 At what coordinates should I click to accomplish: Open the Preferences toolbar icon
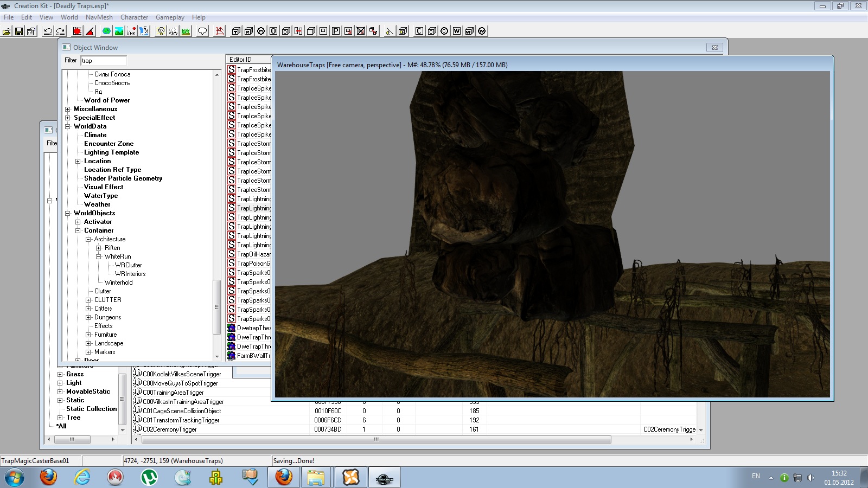(x=31, y=31)
